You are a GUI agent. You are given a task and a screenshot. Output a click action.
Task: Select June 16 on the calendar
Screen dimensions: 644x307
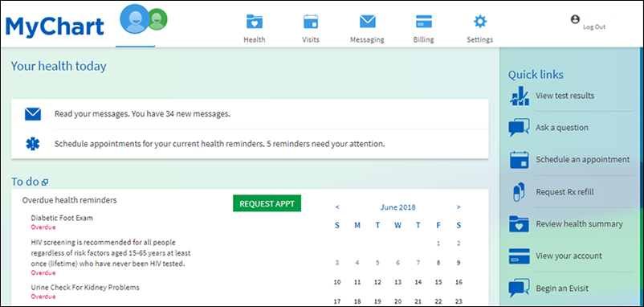459,282
